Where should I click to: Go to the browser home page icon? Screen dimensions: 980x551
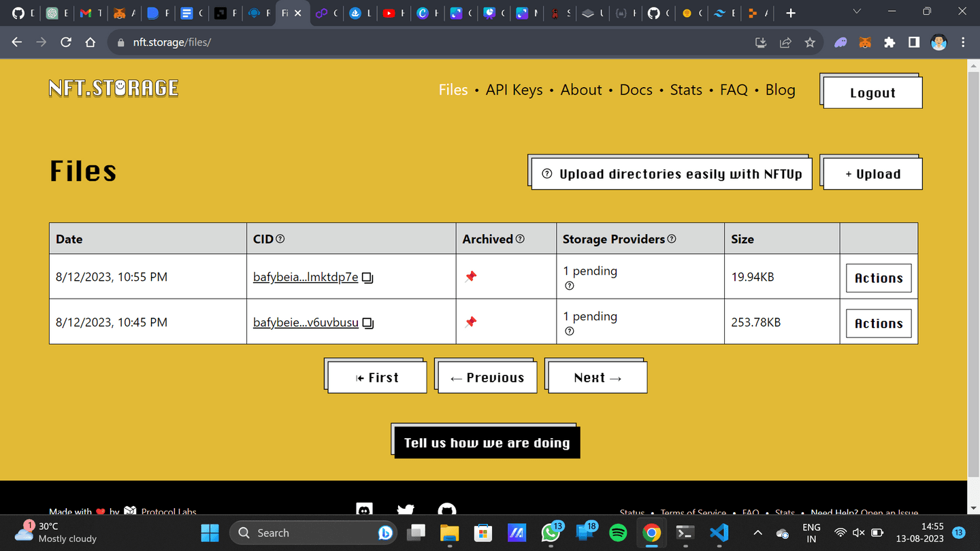[90, 42]
